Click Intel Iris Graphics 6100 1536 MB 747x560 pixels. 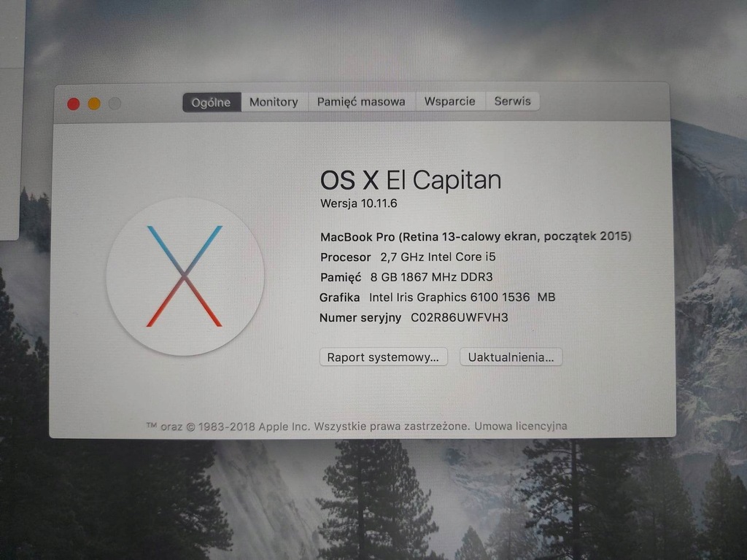(x=462, y=297)
